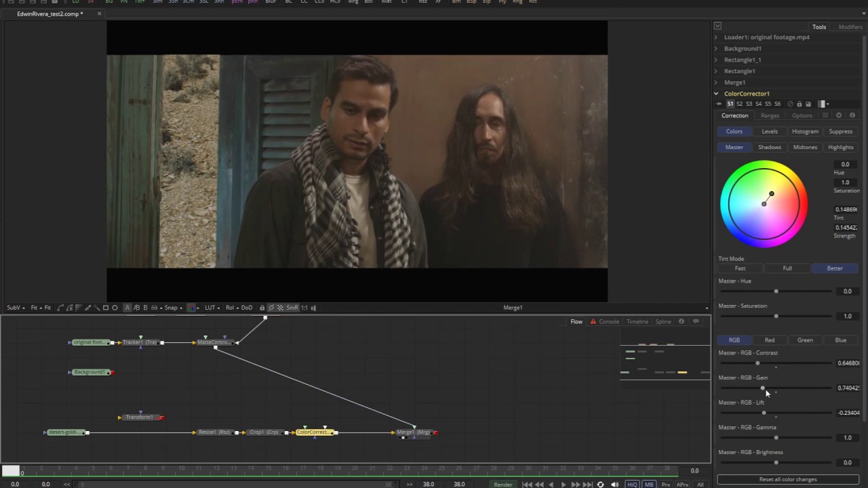Switch to the Ranges tab
This screenshot has width=868, height=488.
pyautogui.click(x=770, y=116)
